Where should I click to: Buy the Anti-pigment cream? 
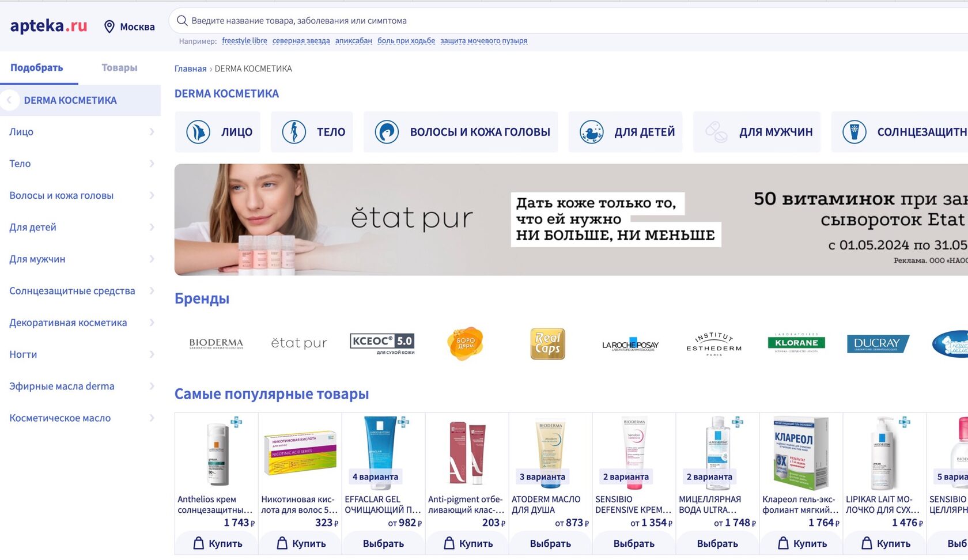pos(467,543)
